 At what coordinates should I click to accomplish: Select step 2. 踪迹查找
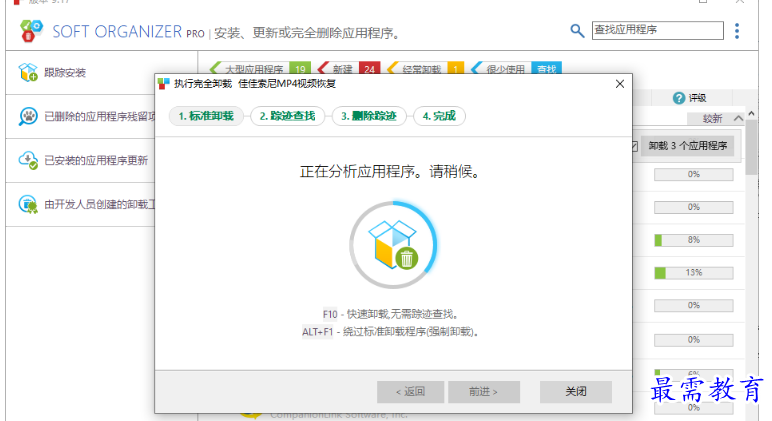click(x=288, y=116)
